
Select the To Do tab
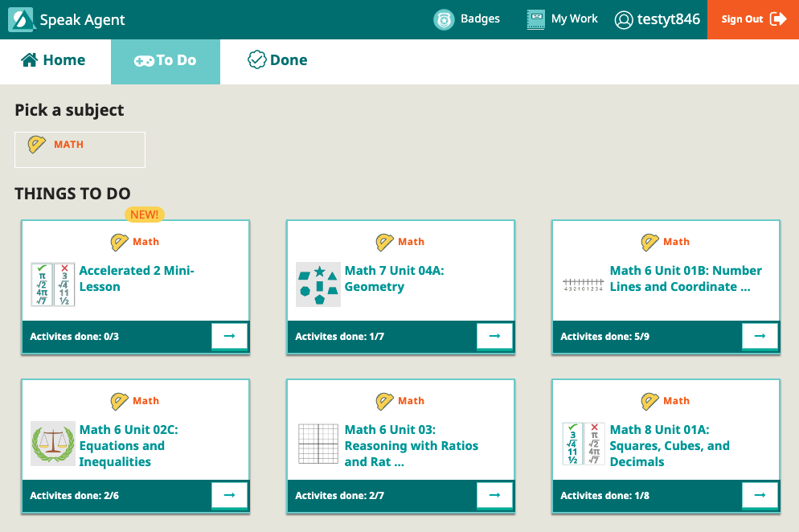coord(166,61)
